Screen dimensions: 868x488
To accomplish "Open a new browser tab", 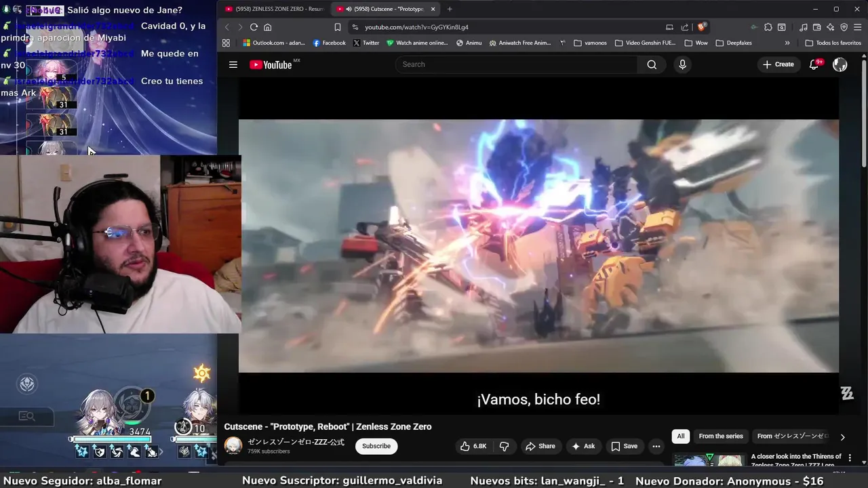I will coord(449,9).
